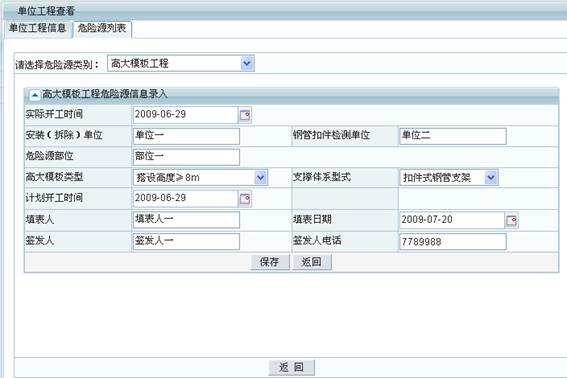Collapse the 高大模板工程危险源信息录入 panel
The width and height of the screenshot is (567, 378).
point(35,95)
